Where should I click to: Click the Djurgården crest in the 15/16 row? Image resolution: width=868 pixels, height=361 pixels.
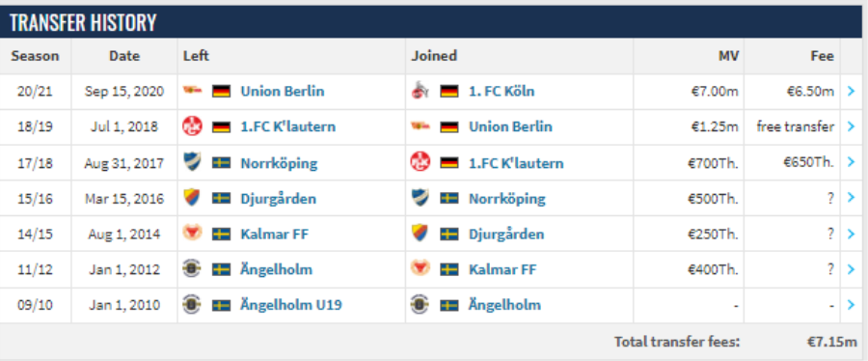192,198
